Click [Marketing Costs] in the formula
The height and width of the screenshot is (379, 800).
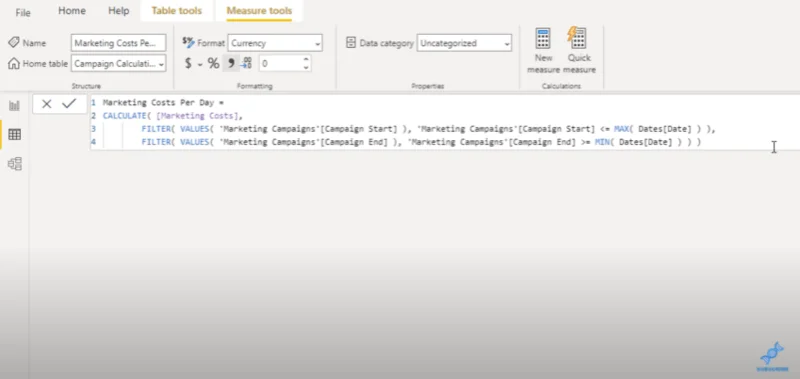[197, 116]
